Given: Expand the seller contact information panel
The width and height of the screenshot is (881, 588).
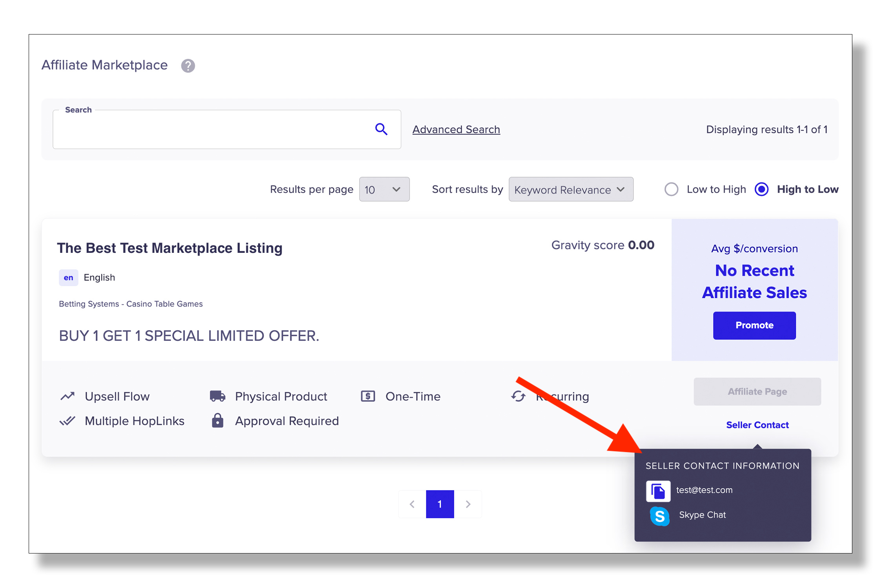Looking at the screenshot, I should (755, 425).
